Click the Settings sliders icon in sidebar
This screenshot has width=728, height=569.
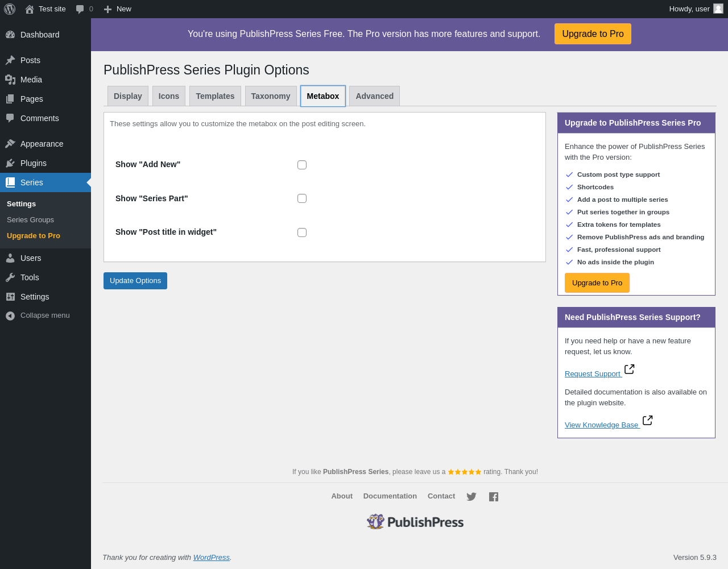(x=10, y=297)
